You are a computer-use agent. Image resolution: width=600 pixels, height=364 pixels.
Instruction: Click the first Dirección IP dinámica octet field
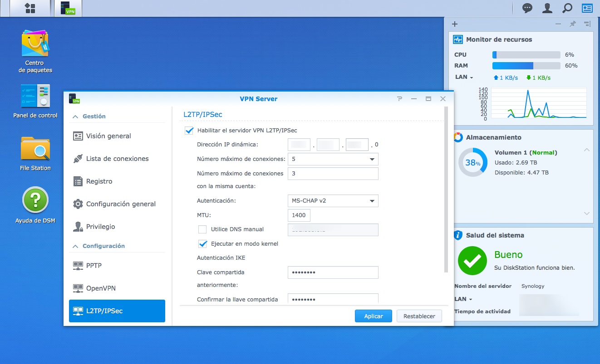(x=299, y=145)
